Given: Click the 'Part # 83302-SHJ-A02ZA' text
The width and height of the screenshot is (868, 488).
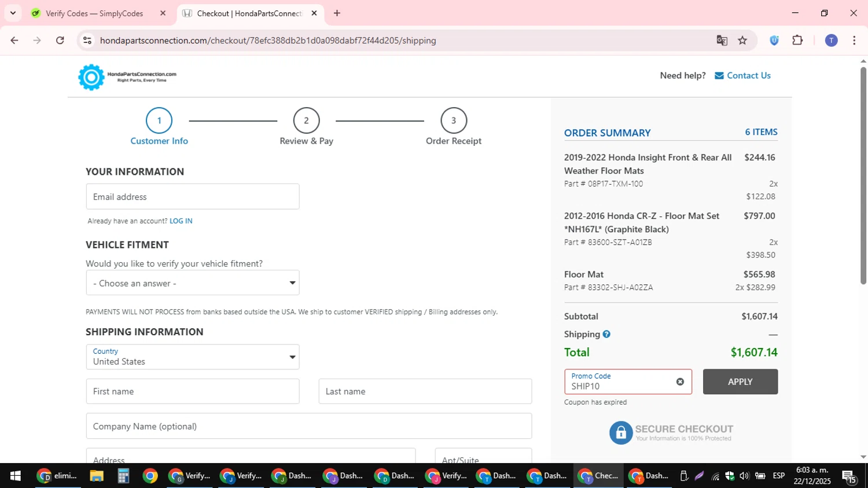Looking at the screenshot, I should click(609, 288).
